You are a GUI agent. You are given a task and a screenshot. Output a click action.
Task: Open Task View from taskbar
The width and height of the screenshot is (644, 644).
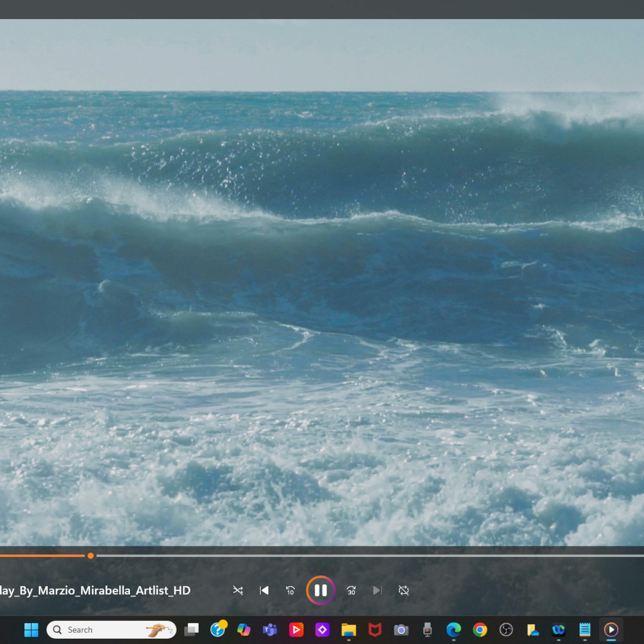tap(191, 630)
